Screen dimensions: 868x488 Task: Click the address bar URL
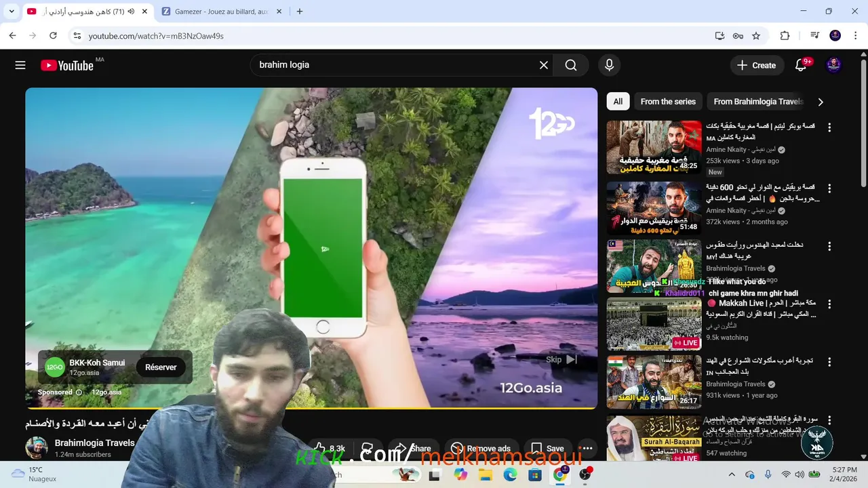(x=156, y=36)
